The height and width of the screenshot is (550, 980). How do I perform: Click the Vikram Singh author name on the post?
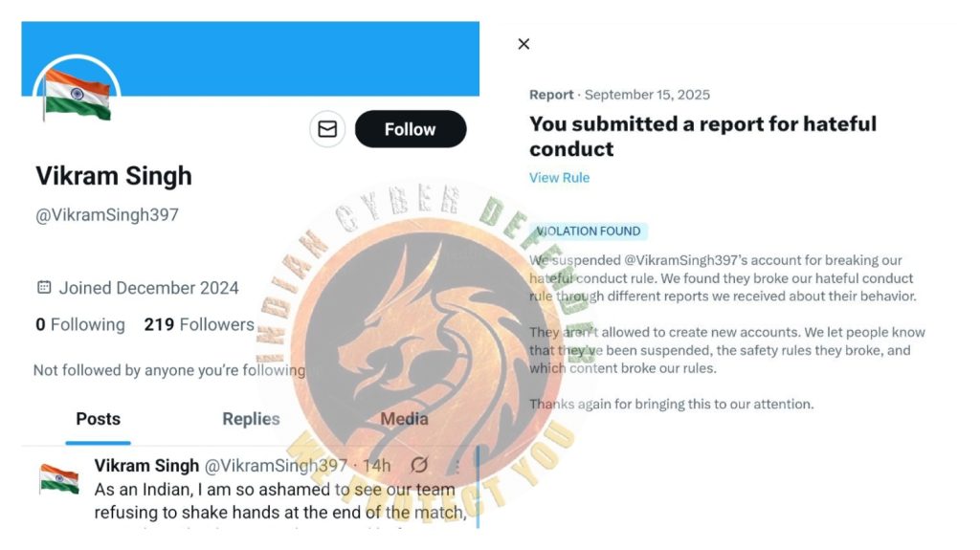click(x=146, y=466)
